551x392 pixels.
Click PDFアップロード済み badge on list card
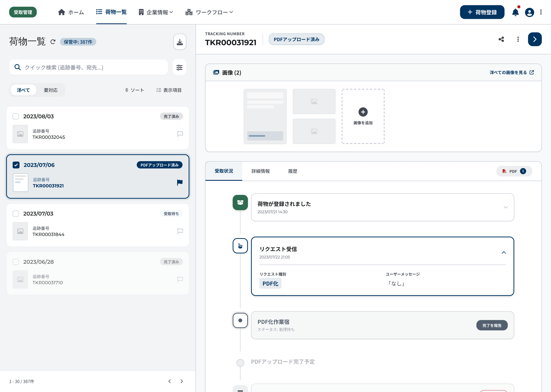pyautogui.click(x=159, y=165)
